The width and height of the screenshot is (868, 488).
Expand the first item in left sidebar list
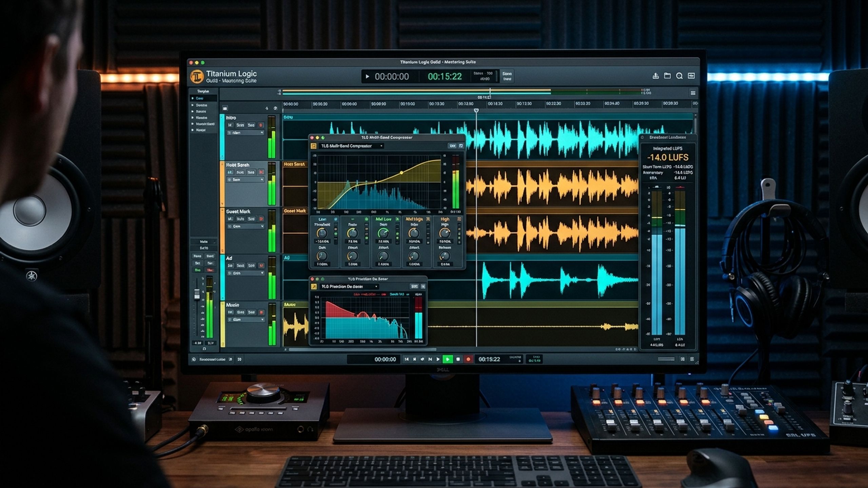(x=193, y=98)
